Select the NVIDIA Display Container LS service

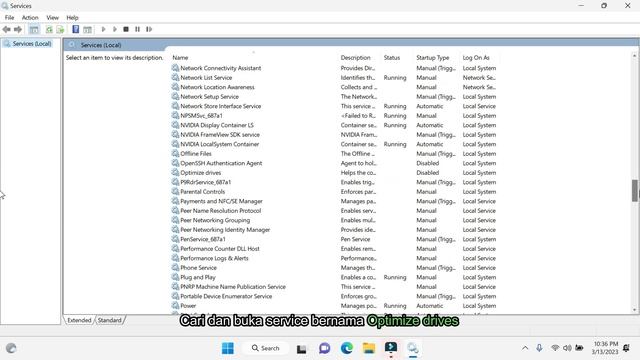coord(217,125)
